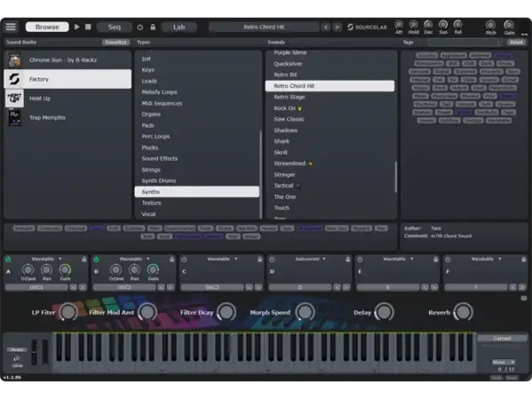The width and height of the screenshot is (532, 399).
Task: Switch to the Seq tab
Action: pyautogui.click(x=114, y=27)
